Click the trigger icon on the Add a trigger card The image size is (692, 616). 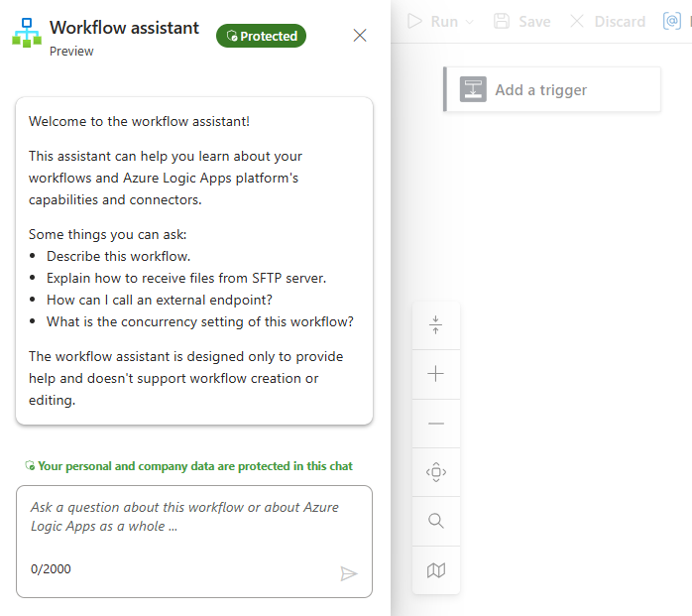coord(473,89)
